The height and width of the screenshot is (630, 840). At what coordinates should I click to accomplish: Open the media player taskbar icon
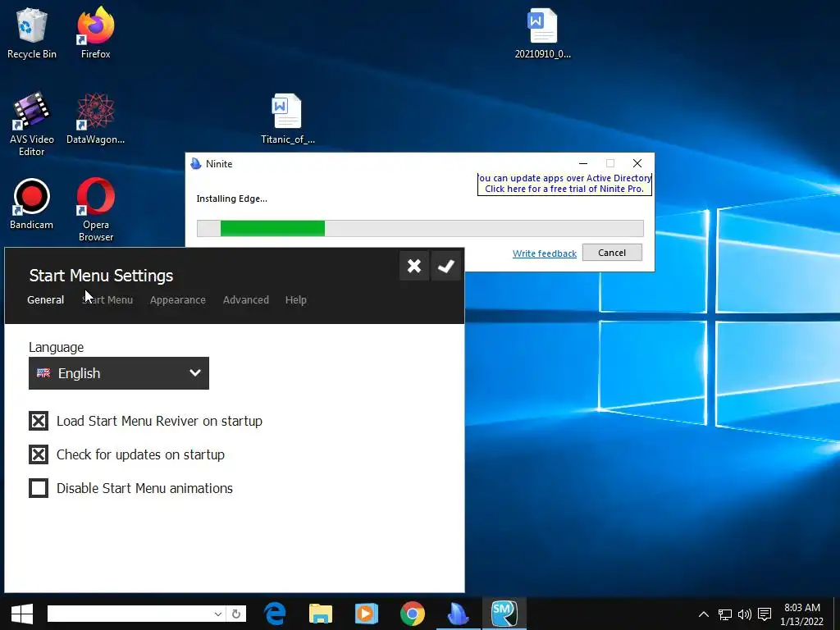click(367, 614)
